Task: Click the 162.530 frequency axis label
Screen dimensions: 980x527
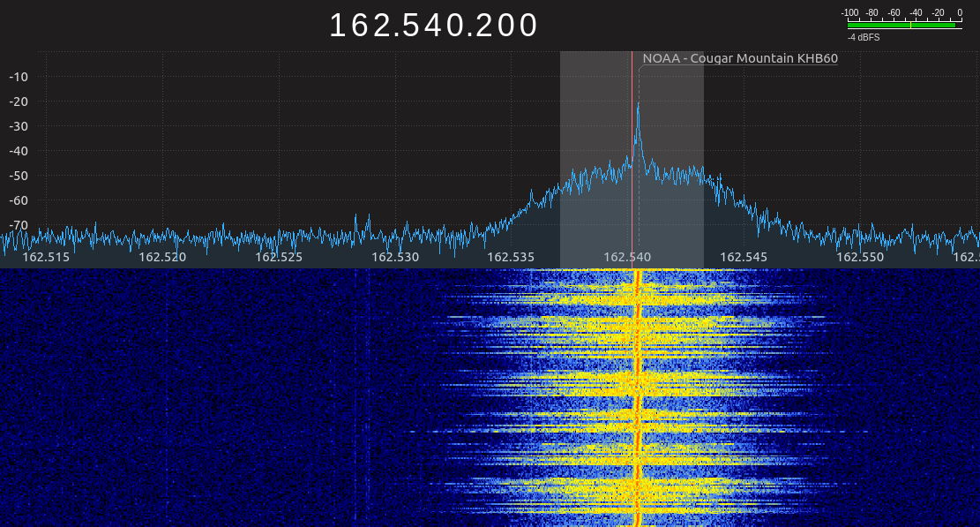Action: pos(395,257)
